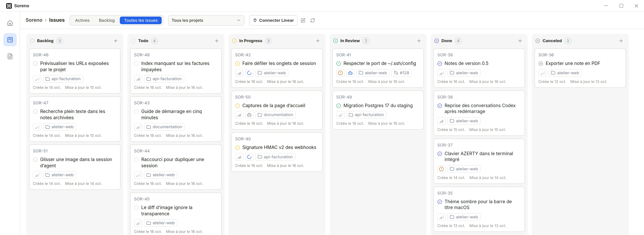
Task: Add an issue to Backlog column
Action: pos(115,41)
